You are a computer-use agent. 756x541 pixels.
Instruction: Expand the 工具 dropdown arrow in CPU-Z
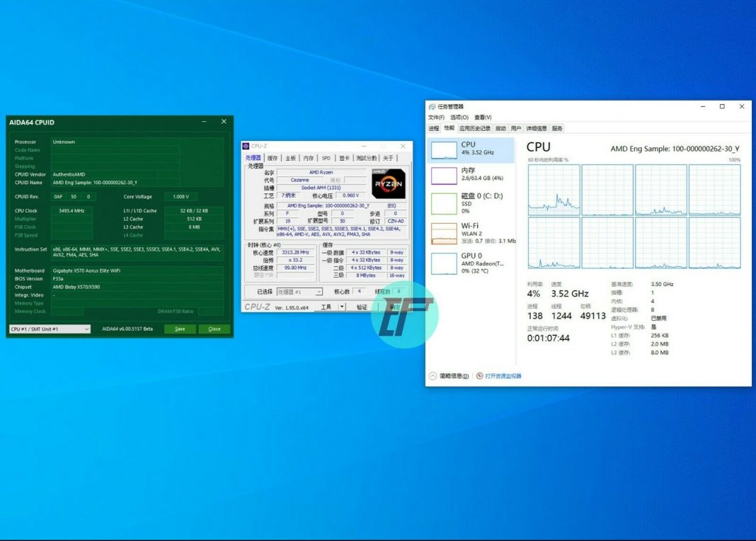click(342, 307)
